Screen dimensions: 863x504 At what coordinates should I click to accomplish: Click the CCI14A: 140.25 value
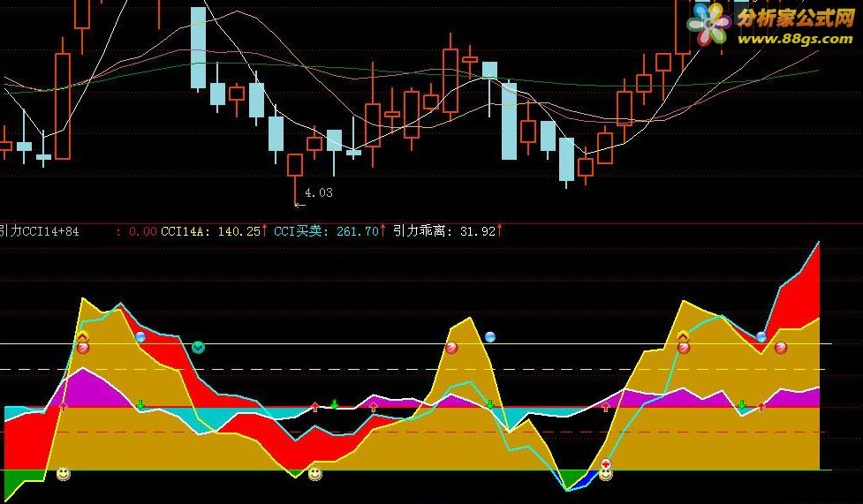point(210,231)
